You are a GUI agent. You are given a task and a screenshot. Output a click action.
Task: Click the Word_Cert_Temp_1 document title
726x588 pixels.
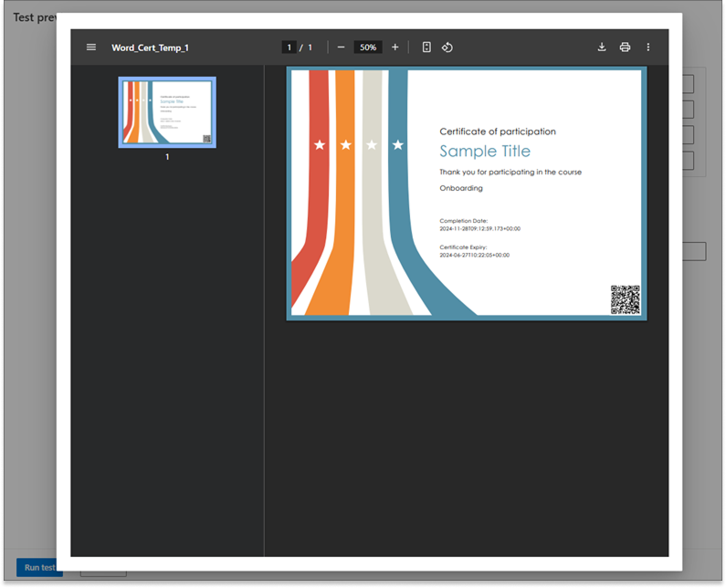(x=150, y=47)
